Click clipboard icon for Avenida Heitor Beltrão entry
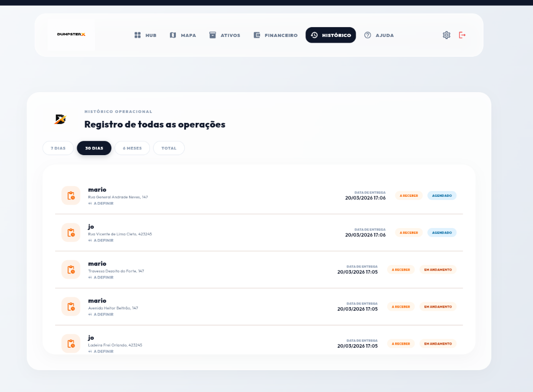The width and height of the screenshot is (533, 392). click(71, 307)
